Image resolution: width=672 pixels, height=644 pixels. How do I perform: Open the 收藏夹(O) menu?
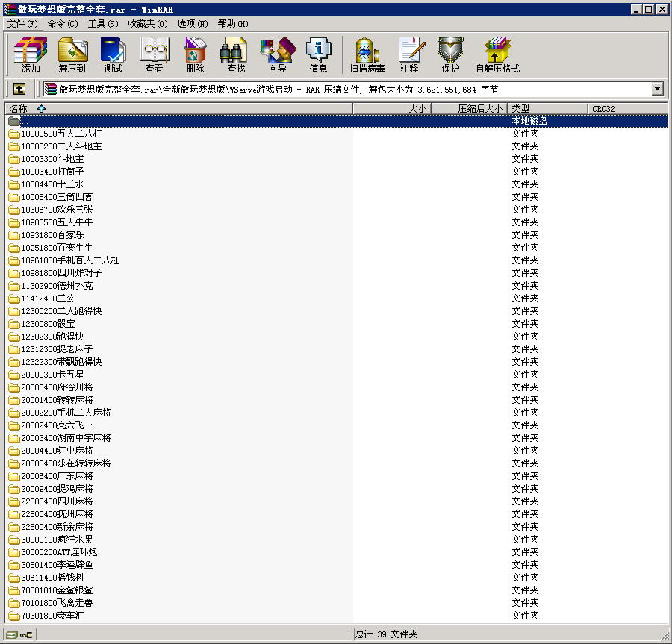click(147, 24)
